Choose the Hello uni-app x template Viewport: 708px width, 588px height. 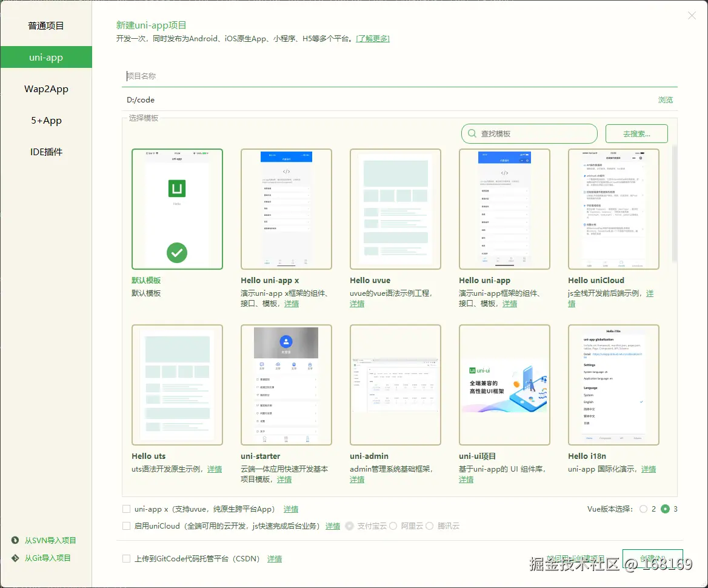(x=286, y=209)
